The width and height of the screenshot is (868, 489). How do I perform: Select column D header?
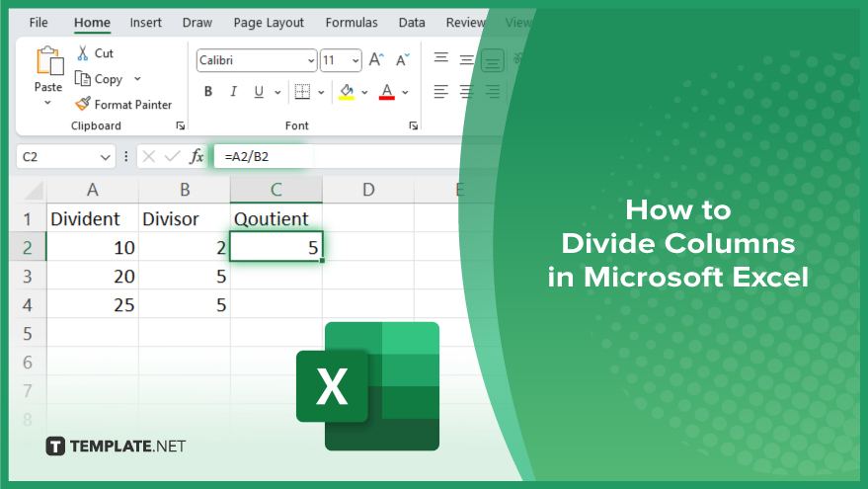[368, 190]
